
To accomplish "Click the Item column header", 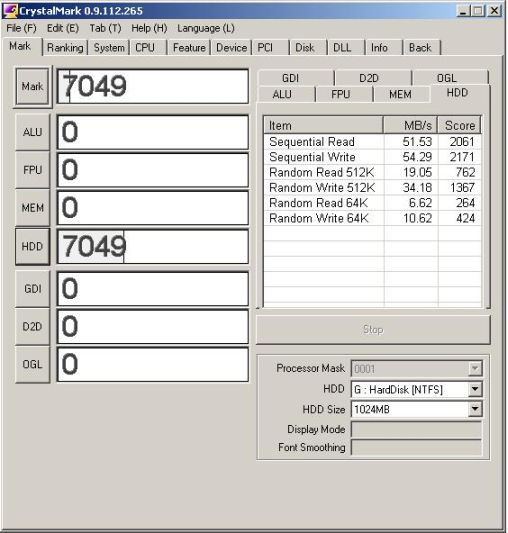I will click(324, 125).
